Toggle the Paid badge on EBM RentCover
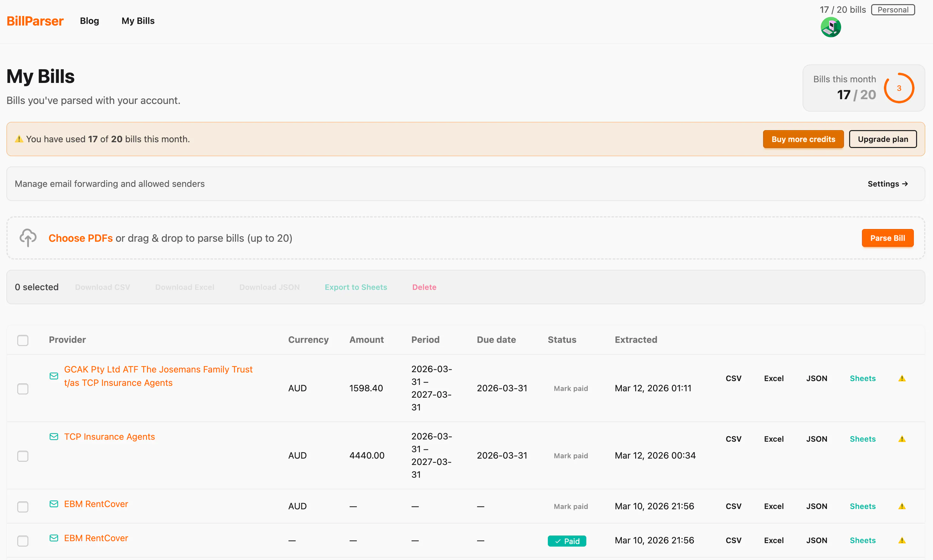933x560 pixels. [567, 541]
